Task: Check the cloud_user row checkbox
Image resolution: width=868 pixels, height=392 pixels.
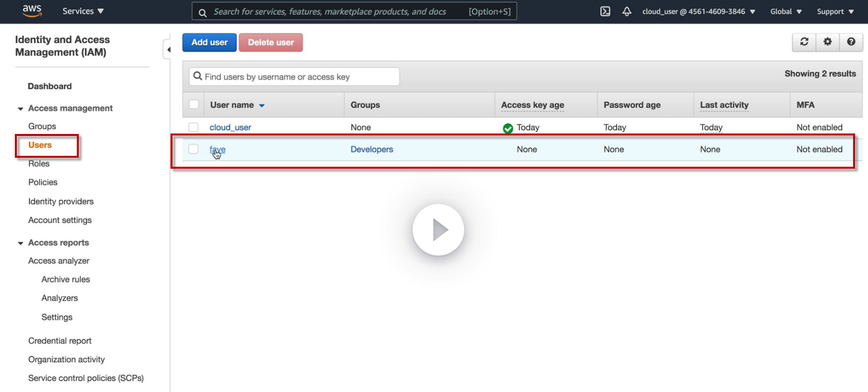Action: pos(194,128)
